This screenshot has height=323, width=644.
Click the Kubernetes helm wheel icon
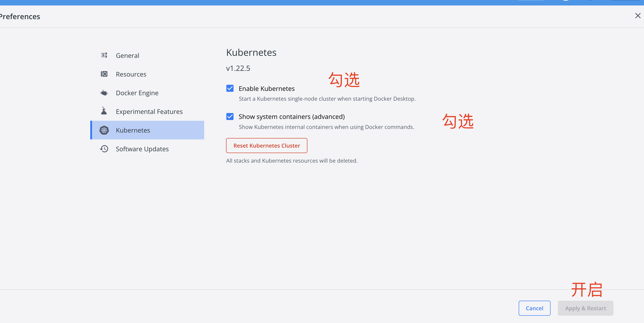pos(104,130)
